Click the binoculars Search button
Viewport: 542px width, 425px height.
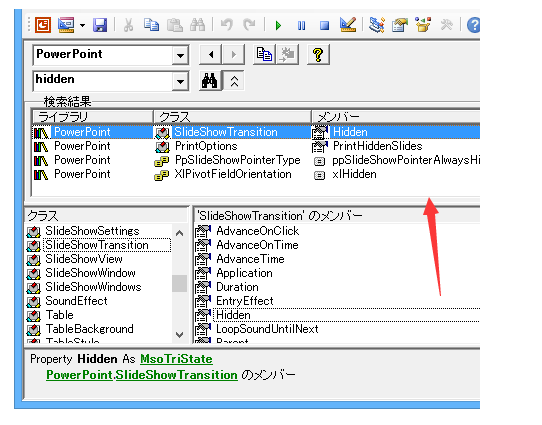click(210, 81)
